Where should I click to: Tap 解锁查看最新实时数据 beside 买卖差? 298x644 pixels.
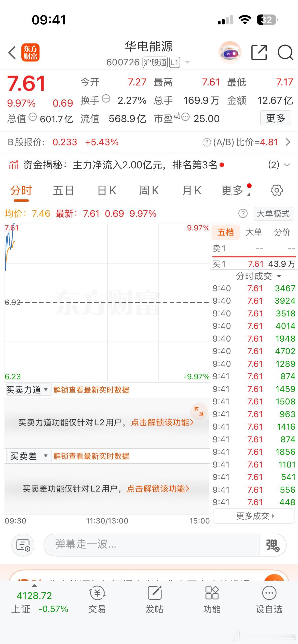tap(91, 456)
